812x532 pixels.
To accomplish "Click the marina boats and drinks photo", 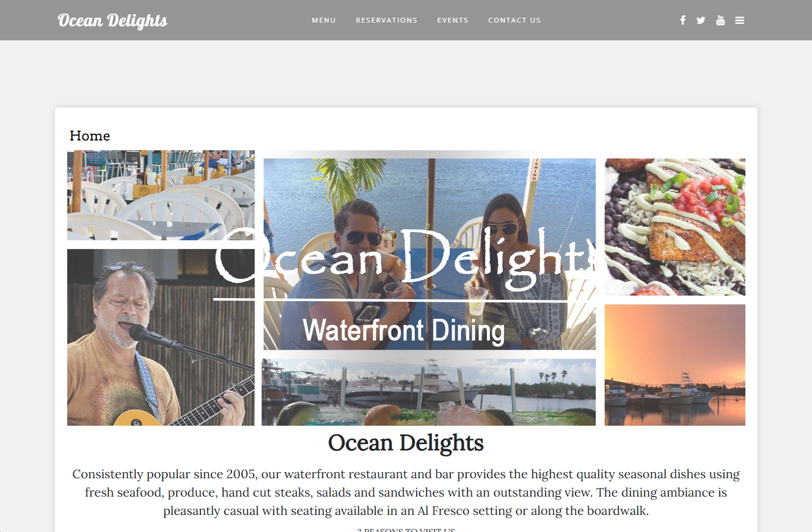I will [428, 392].
